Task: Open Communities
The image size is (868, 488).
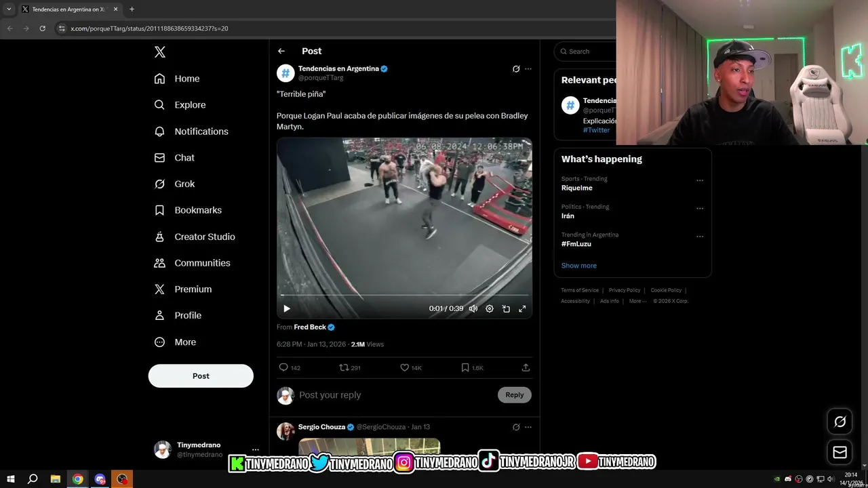Action: (192, 263)
